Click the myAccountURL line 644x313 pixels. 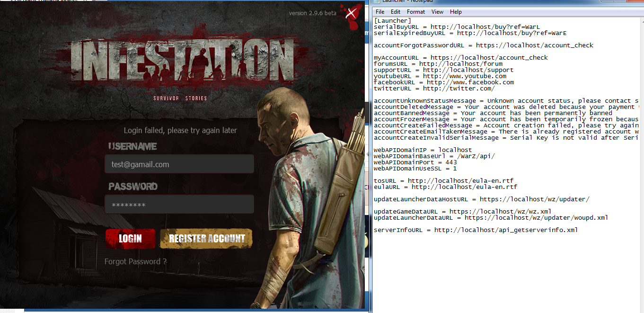tap(460, 58)
